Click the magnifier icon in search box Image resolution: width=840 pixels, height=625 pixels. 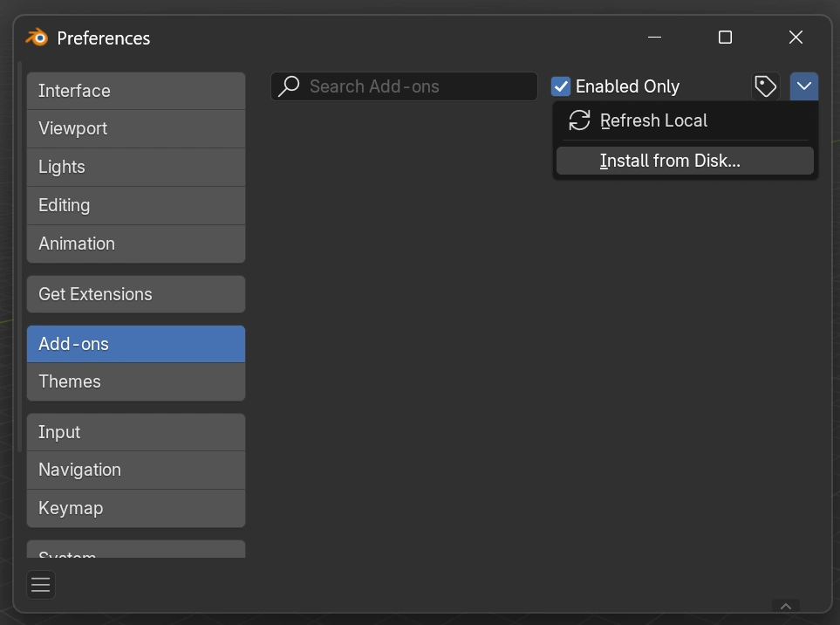tap(290, 86)
